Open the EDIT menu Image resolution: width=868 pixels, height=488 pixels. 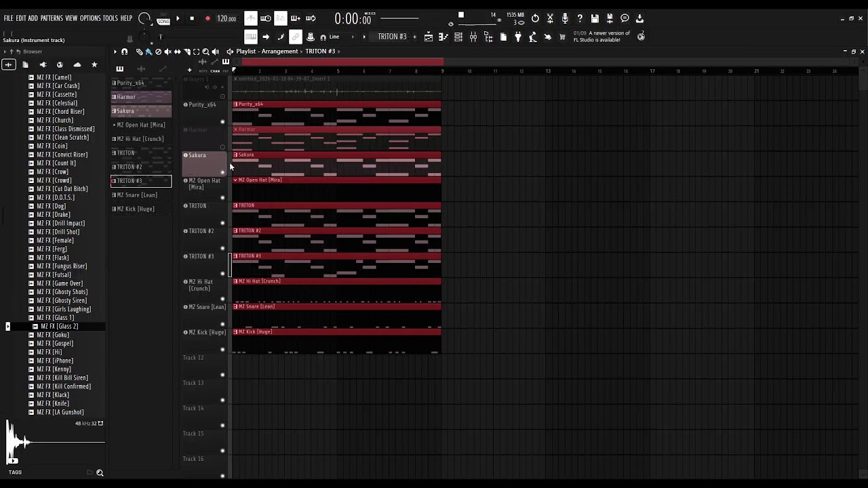coord(20,18)
